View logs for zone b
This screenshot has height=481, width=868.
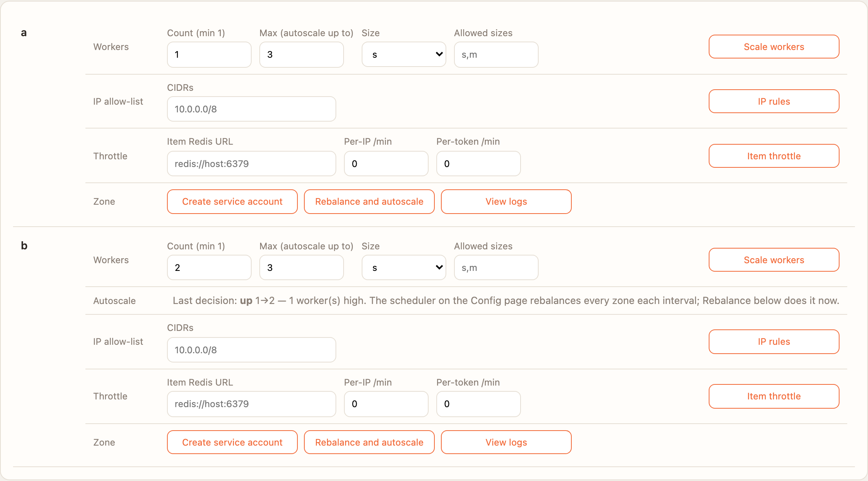[506, 442]
